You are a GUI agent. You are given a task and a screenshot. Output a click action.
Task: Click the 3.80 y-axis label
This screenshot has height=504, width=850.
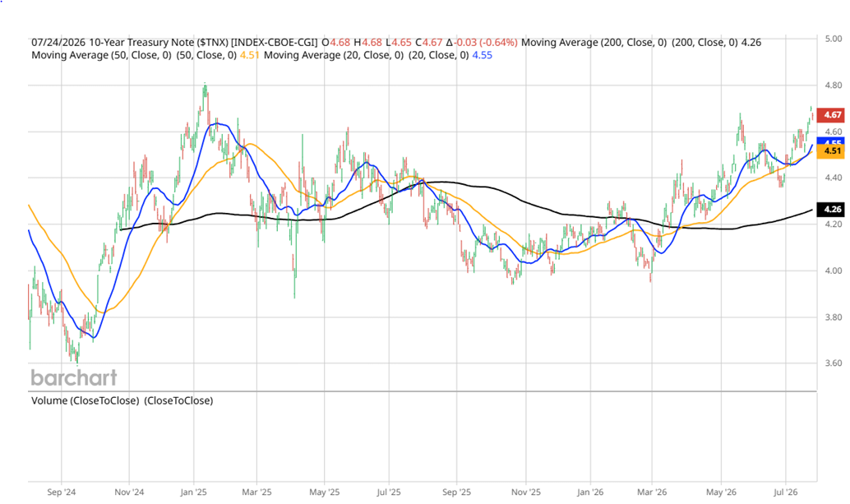(834, 317)
